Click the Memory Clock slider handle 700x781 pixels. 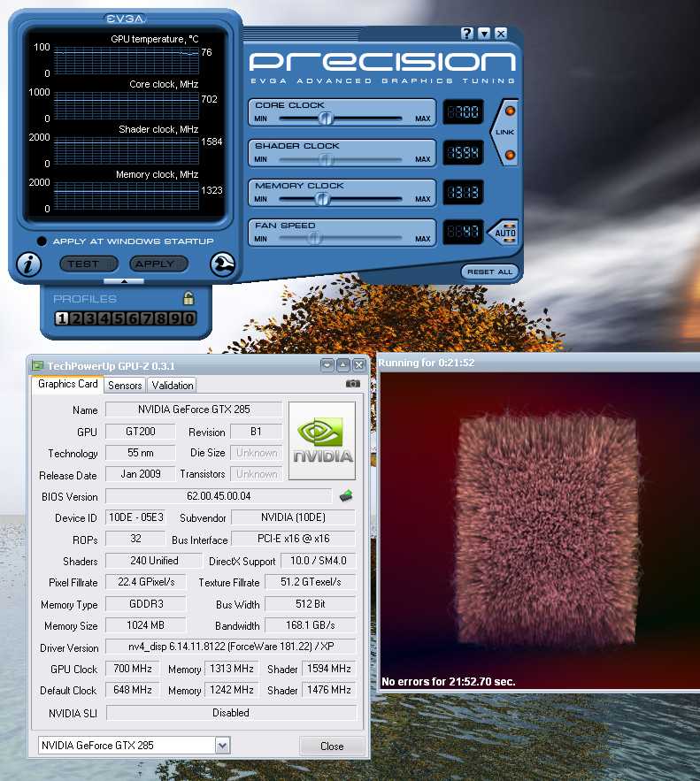(x=322, y=199)
